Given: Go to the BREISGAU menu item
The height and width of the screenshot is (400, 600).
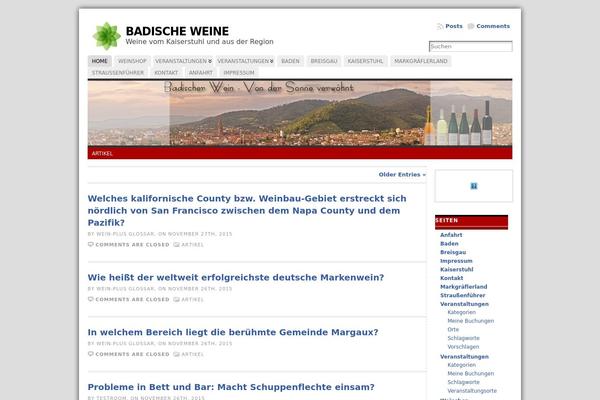Looking at the screenshot, I should (324, 61).
